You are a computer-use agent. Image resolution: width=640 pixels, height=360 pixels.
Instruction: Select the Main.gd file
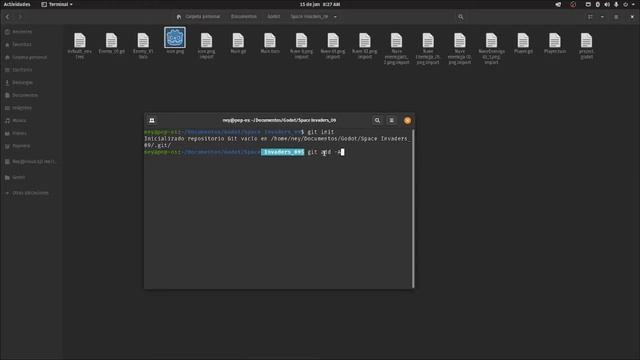tap(238, 43)
